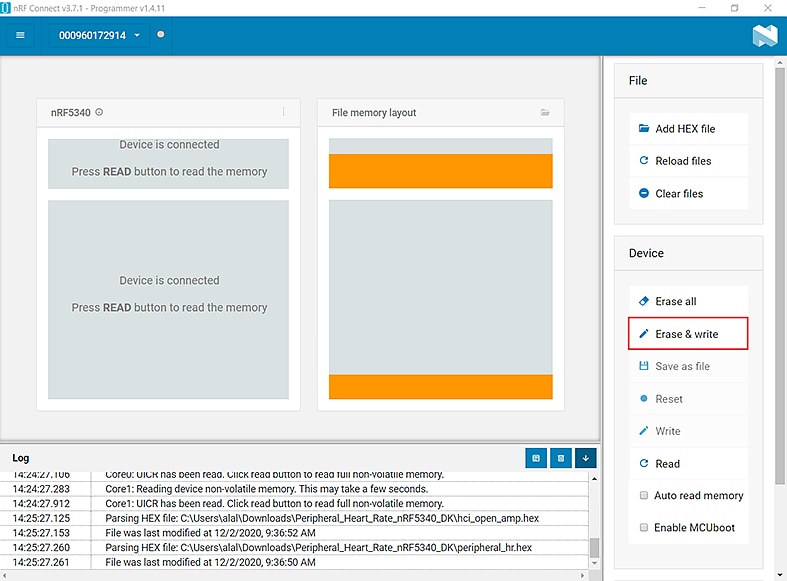Click log timestamp 14:25:27.125

[41, 518]
